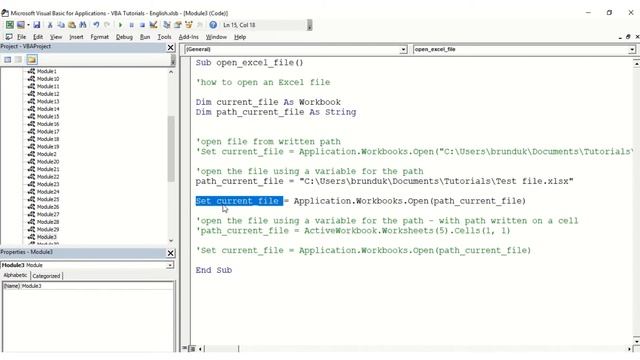Click the 'Sub open_excel_file()' code line
The image size is (640, 360).
(x=249, y=63)
